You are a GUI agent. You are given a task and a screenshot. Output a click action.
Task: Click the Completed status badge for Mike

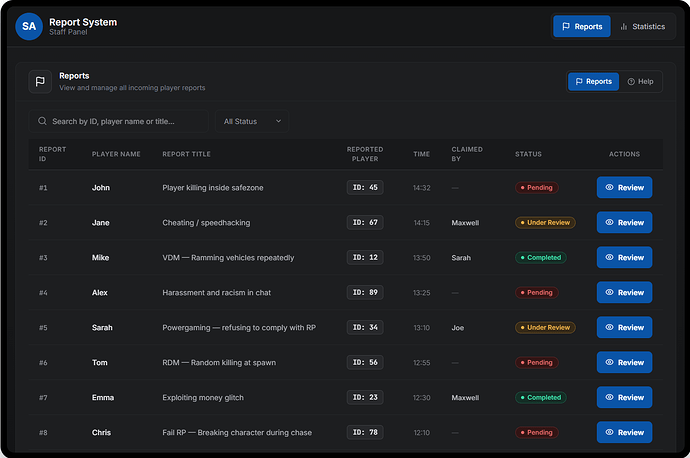540,258
